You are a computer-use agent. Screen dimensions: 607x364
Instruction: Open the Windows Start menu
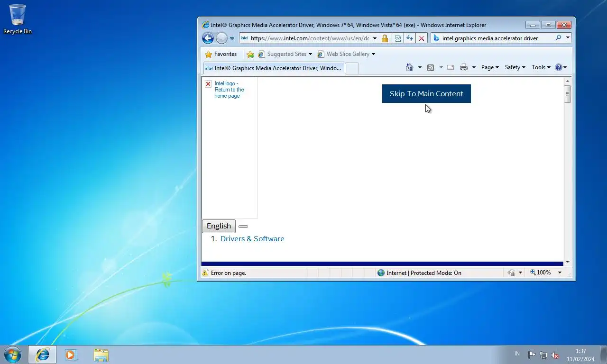click(x=12, y=355)
